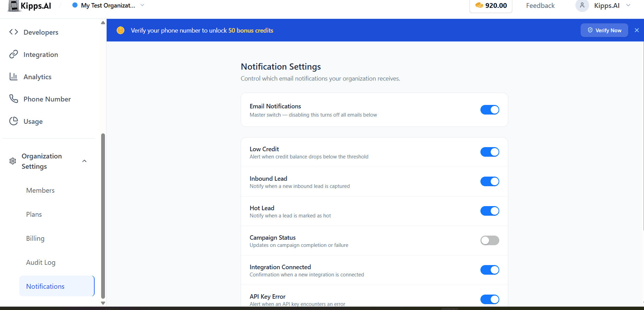Click the Campaign Status label

coord(273,238)
